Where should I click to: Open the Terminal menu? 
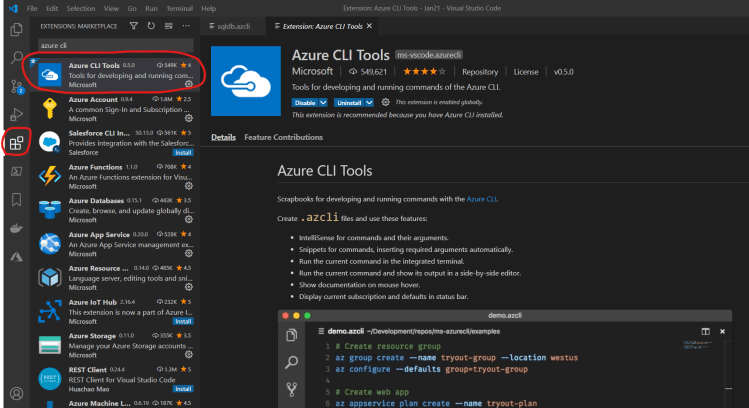click(x=179, y=8)
